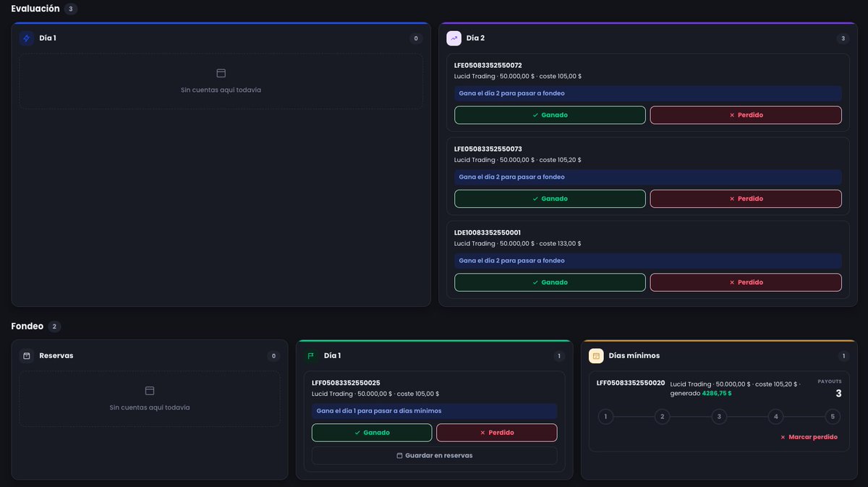This screenshot has height=487, width=868.
Task: Click the lightning icon of Evaluación Día 1
Action: click(x=27, y=38)
